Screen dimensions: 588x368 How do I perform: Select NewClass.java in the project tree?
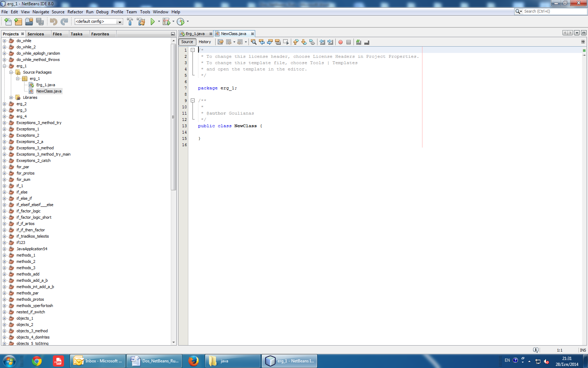click(x=49, y=91)
